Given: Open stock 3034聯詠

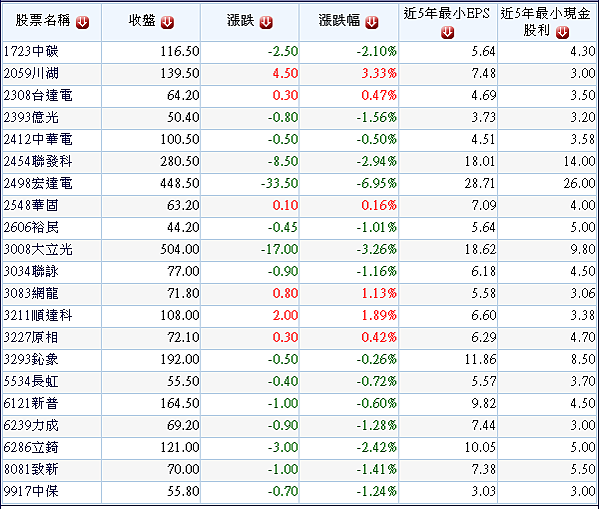Looking at the screenshot, I should [31, 271].
